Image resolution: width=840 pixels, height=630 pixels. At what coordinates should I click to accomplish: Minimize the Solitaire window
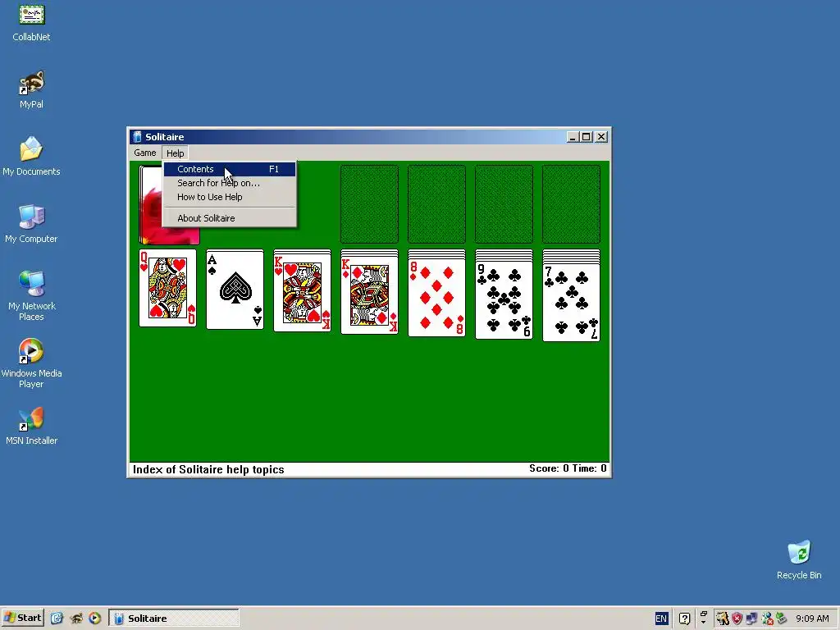coord(572,137)
